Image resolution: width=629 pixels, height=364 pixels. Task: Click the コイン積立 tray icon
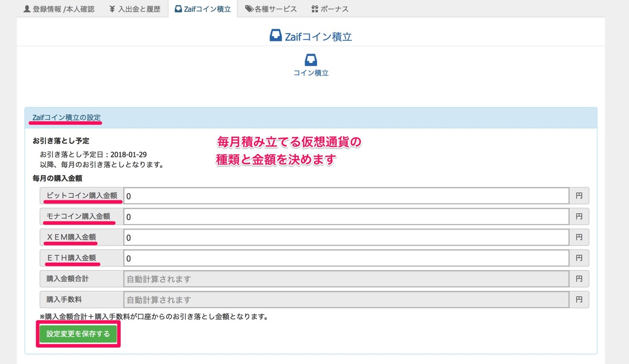click(x=310, y=60)
